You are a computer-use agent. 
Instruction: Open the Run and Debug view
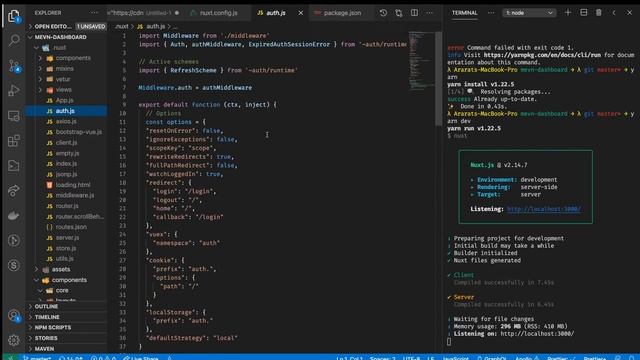point(14,90)
